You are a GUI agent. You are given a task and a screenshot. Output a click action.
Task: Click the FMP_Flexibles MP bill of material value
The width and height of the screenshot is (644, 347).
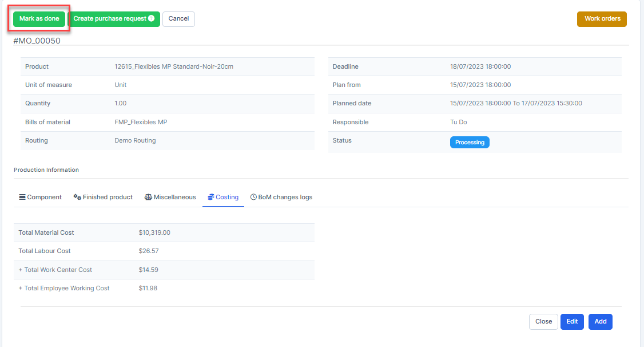tap(141, 122)
